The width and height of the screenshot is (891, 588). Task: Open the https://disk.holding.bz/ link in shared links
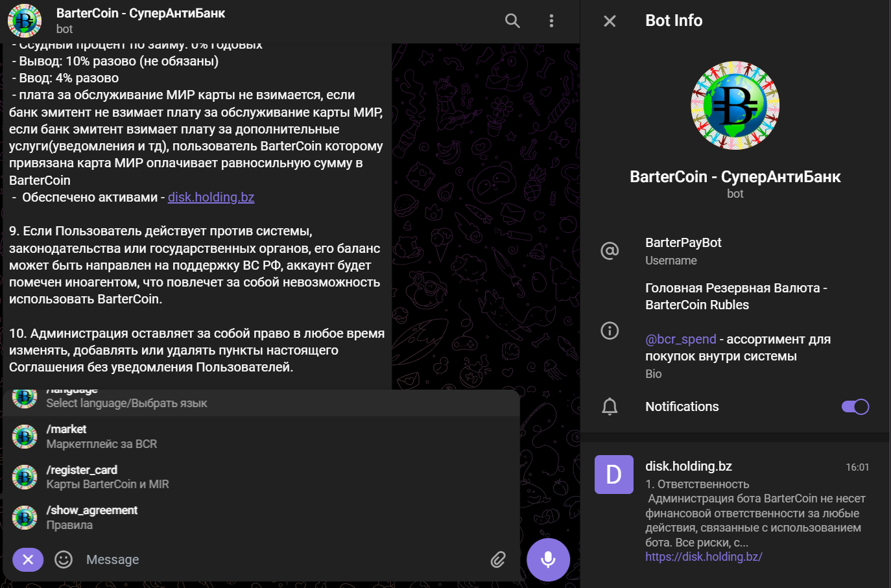(x=704, y=556)
